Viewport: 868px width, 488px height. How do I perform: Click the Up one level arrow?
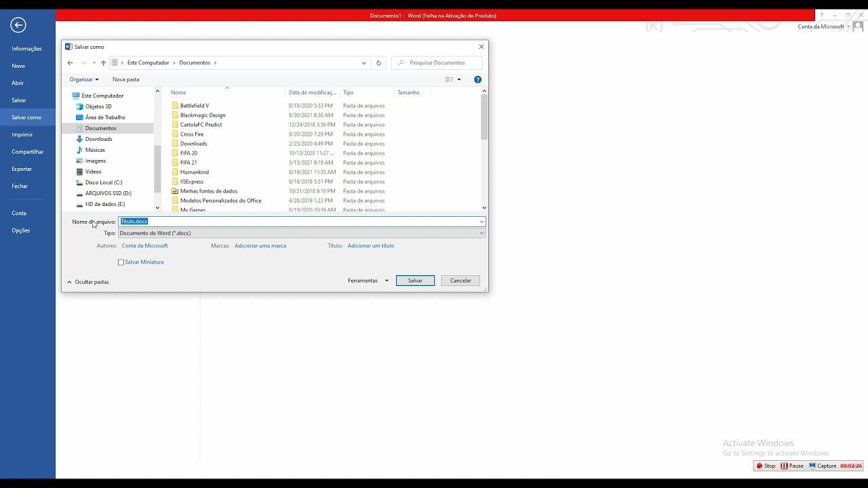(x=103, y=62)
